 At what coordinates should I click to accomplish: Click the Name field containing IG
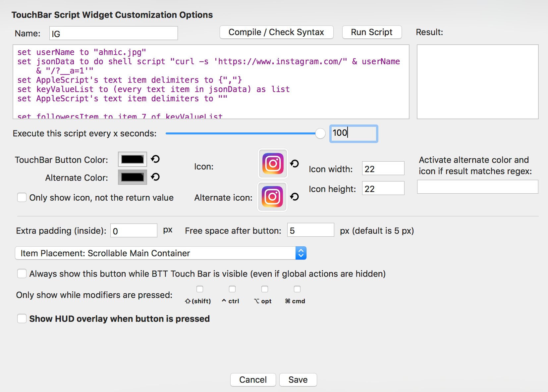[114, 33]
